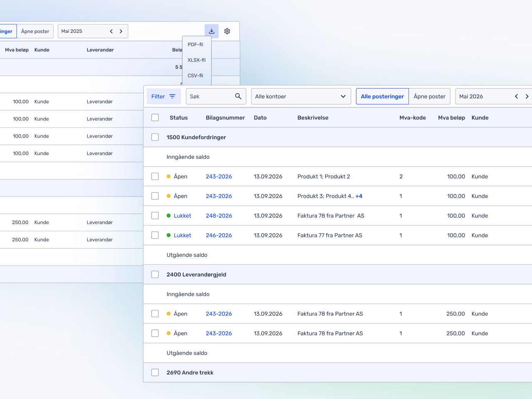Open the Filter options button
Screen dimensions: 532x399
(163, 96)
